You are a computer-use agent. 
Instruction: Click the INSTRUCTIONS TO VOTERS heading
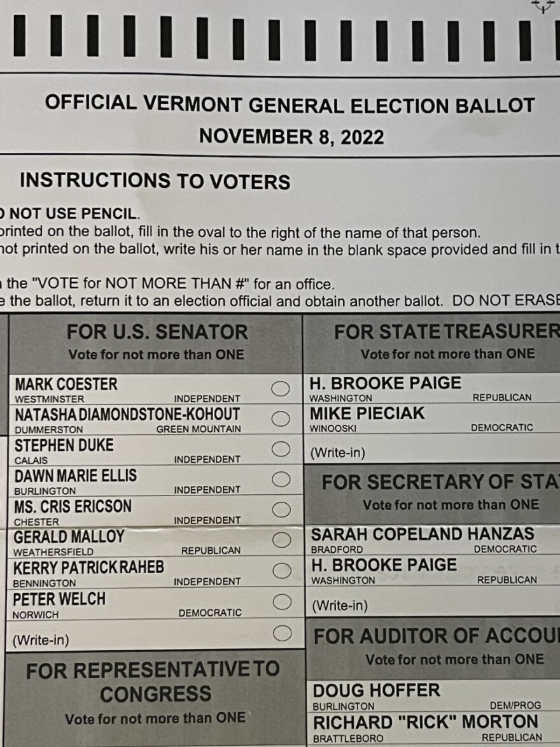tap(155, 181)
